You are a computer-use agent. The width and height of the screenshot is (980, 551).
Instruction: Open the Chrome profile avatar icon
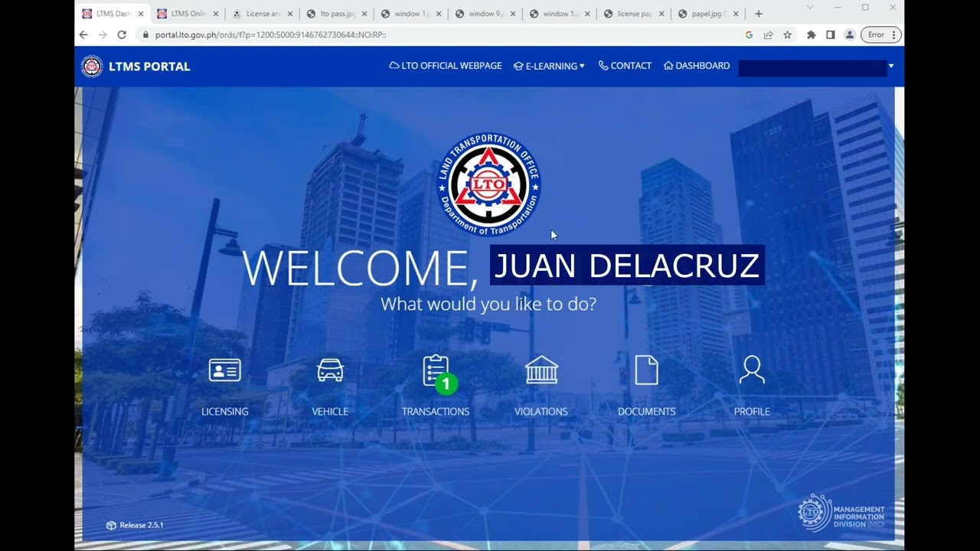pyautogui.click(x=849, y=35)
